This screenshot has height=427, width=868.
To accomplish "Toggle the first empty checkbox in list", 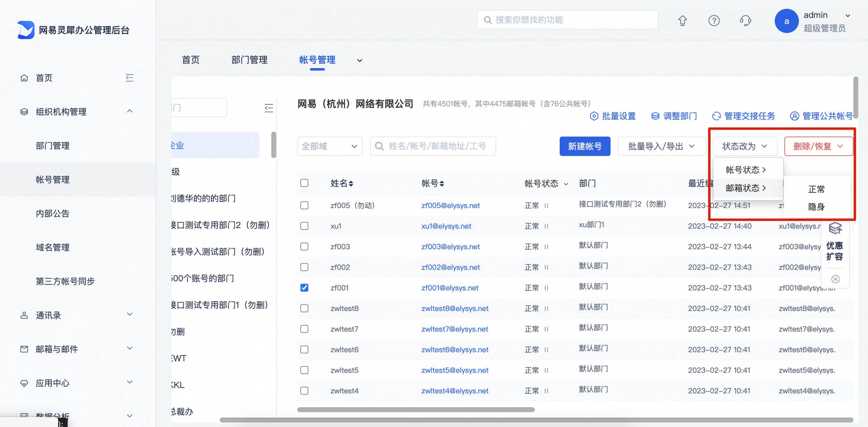I will coord(304,205).
